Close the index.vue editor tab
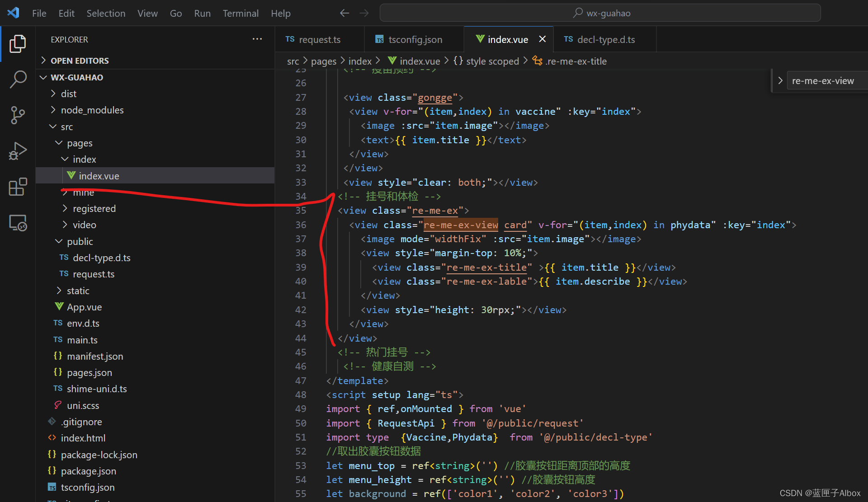868x502 pixels. [542, 39]
